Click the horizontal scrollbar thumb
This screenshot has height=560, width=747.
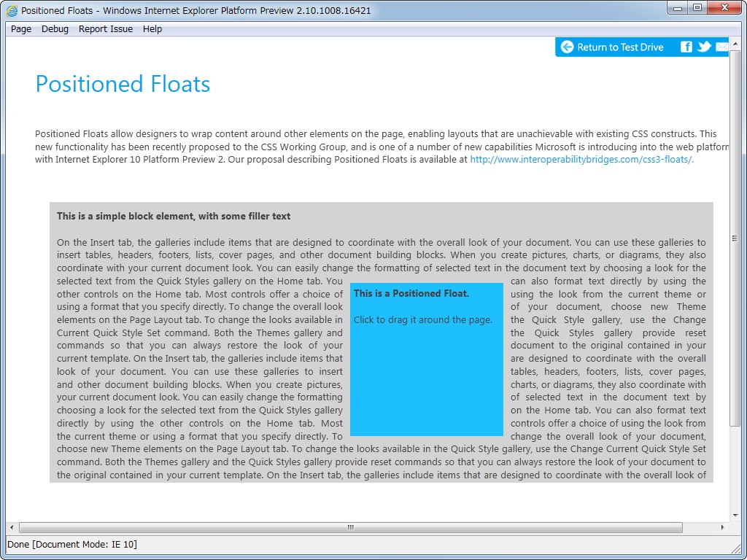coord(350,526)
